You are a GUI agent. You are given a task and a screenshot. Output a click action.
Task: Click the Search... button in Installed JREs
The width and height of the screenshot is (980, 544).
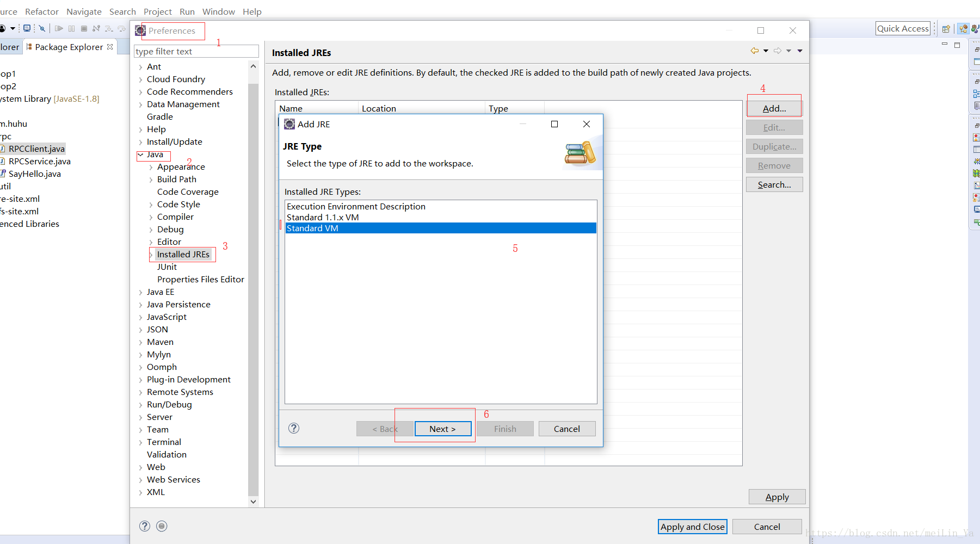[774, 184]
